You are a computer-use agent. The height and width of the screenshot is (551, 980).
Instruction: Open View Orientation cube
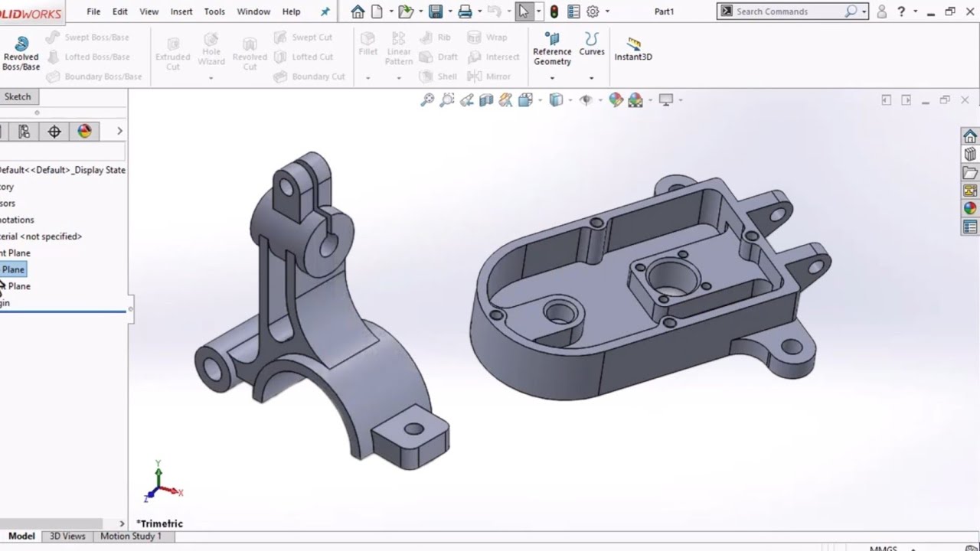(x=525, y=100)
